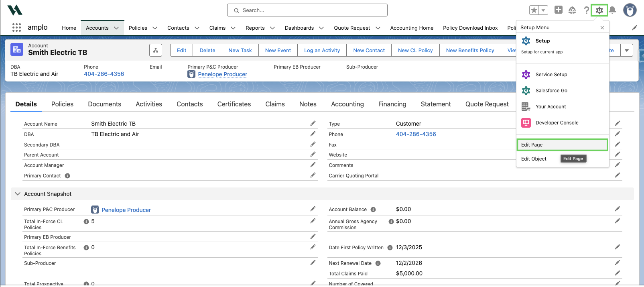Click the Trailhead guidance icon
644x287 pixels.
point(572,10)
